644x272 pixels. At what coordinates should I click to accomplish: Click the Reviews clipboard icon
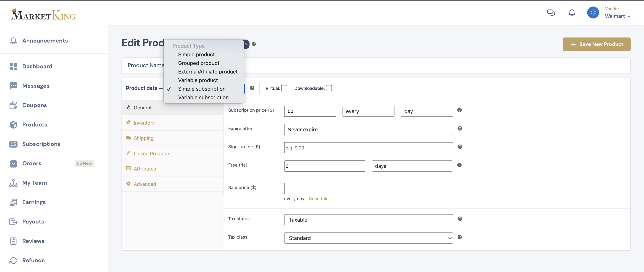tap(13, 241)
